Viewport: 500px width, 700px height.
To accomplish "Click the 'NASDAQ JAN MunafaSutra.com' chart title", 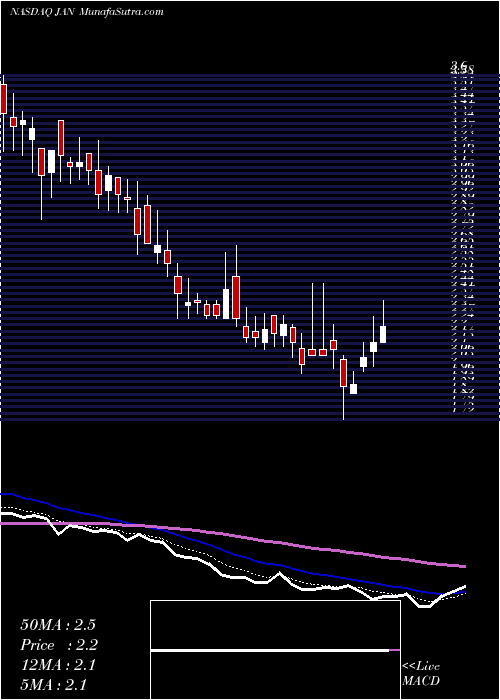I will (x=86, y=12).
